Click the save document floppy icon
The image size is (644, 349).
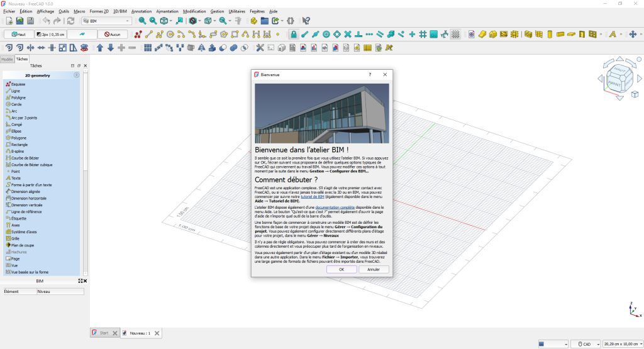coord(31,21)
